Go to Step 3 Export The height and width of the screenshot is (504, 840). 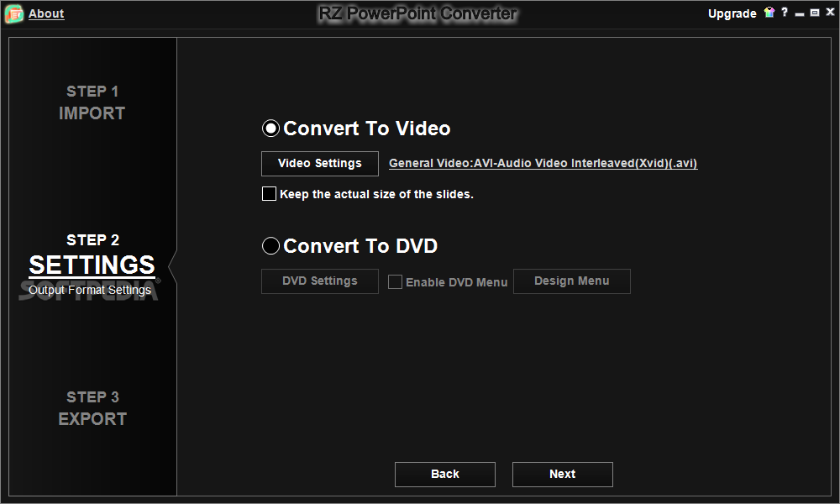click(92, 408)
